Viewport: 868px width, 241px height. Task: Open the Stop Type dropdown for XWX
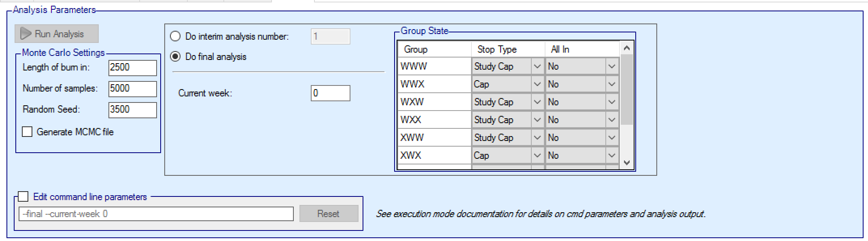(537, 156)
